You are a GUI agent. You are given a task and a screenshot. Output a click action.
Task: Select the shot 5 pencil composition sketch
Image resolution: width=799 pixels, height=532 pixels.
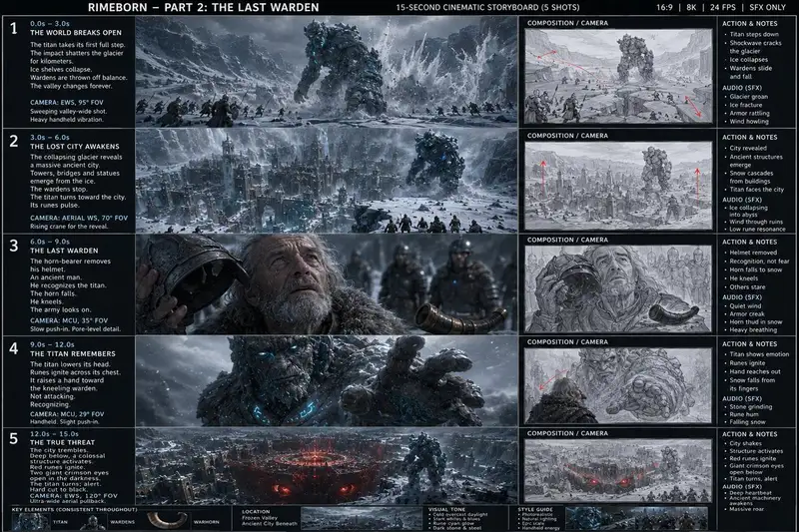(618, 470)
